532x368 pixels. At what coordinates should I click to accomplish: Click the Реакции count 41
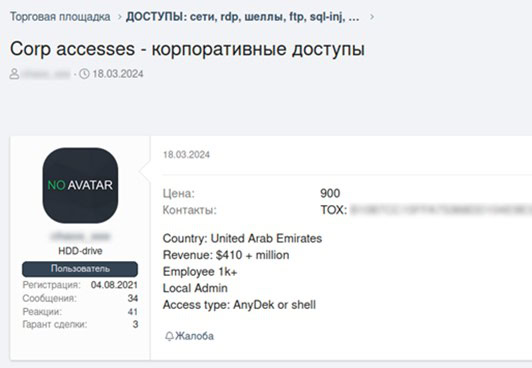pos(133,312)
